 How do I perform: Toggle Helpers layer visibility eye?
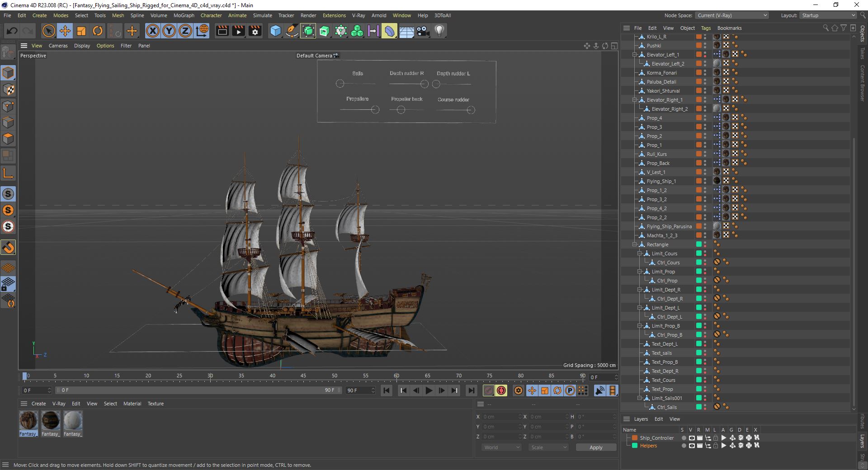coord(691,446)
